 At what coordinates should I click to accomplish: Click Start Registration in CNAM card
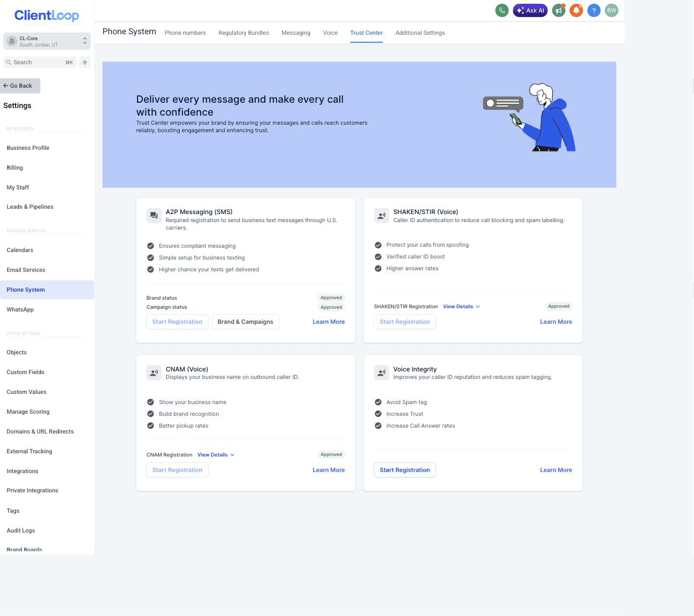pyautogui.click(x=177, y=470)
